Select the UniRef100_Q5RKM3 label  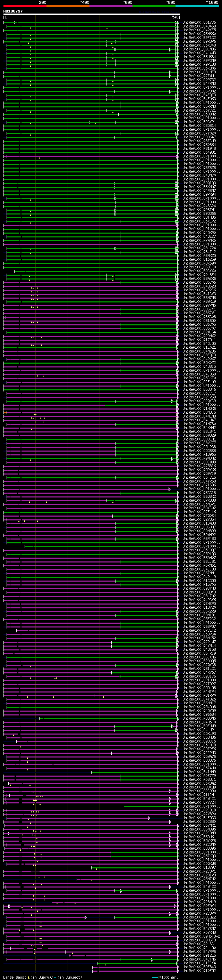tap(199, 106)
